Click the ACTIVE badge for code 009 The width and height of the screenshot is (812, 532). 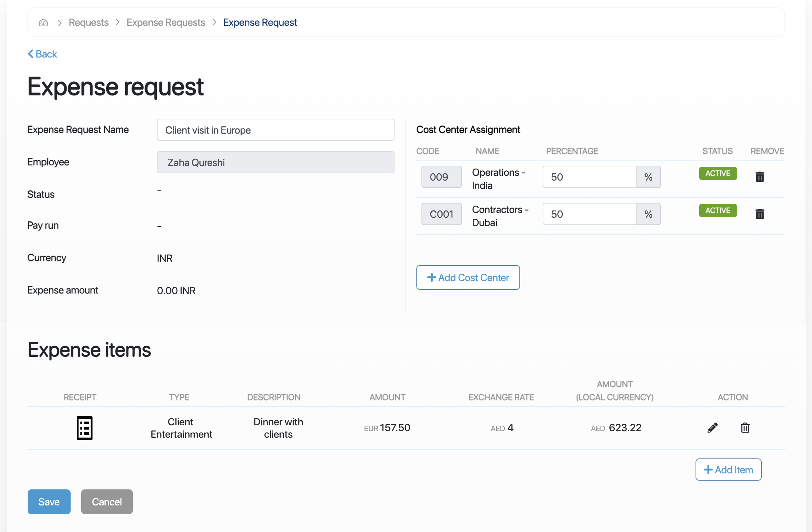[x=718, y=173]
